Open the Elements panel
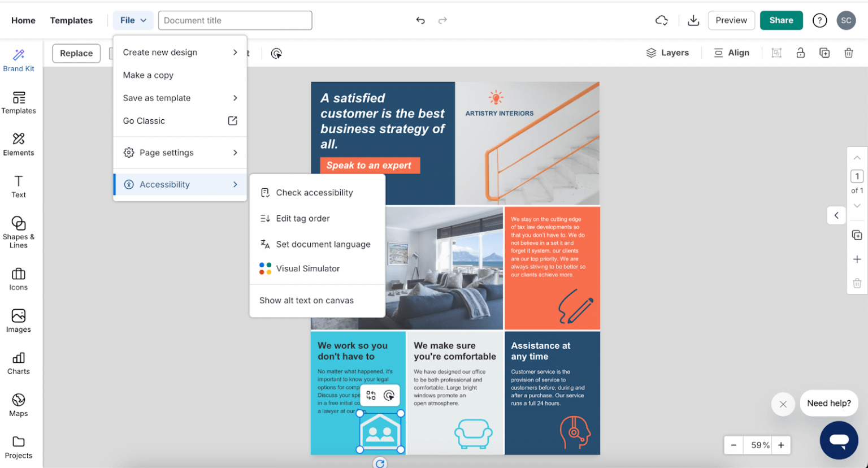This screenshot has height=468, width=868. click(19, 144)
